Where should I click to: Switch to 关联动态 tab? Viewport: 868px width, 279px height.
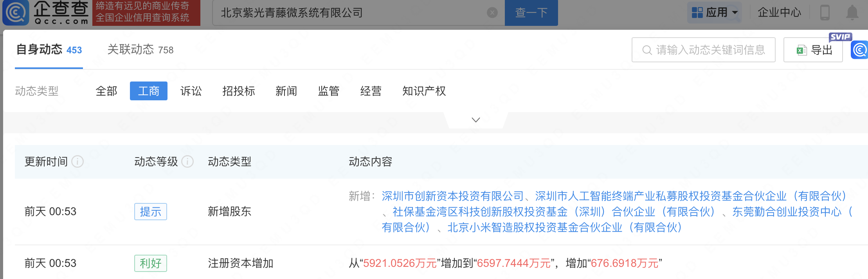[x=140, y=50]
